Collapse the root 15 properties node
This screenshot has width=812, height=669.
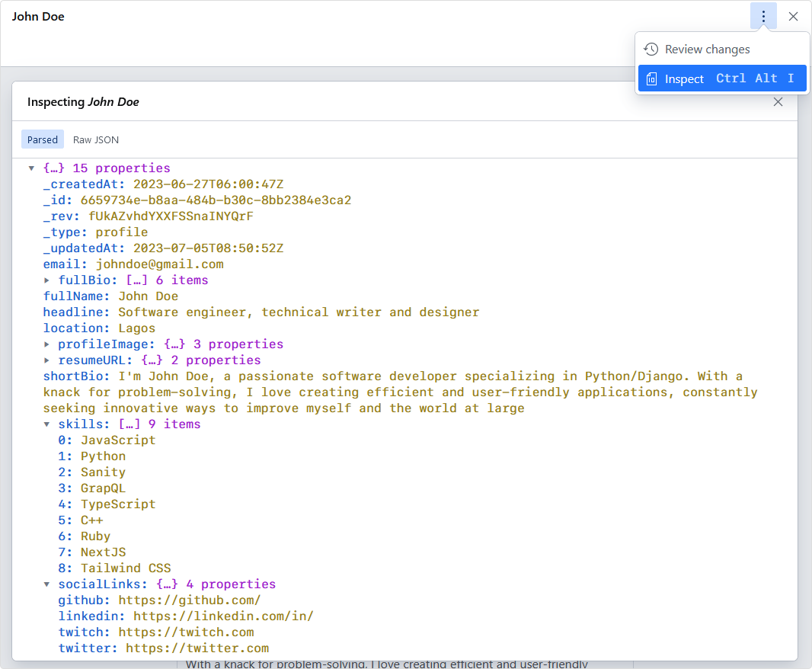coord(31,168)
